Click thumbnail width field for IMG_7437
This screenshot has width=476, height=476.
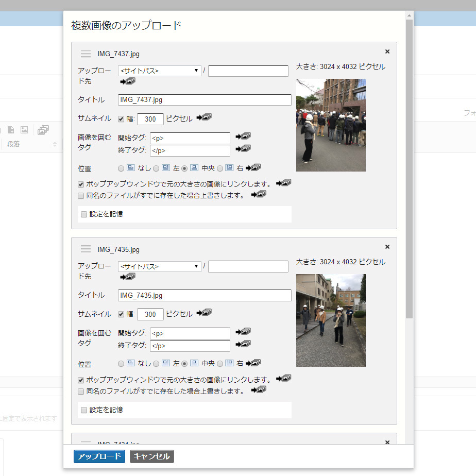[x=150, y=119]
